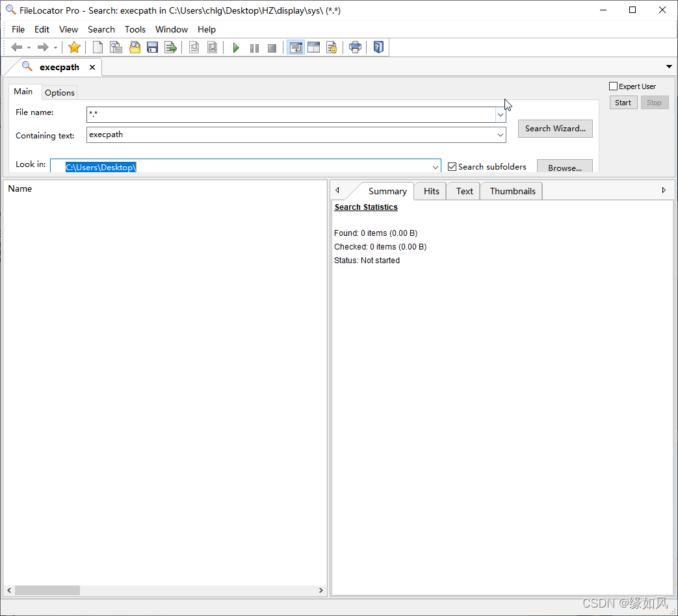Open the Tools menu

(135, 29)
